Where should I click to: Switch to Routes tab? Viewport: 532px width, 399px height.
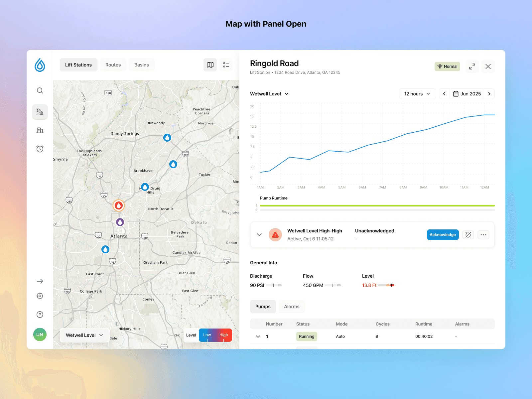tap(113, 65)
